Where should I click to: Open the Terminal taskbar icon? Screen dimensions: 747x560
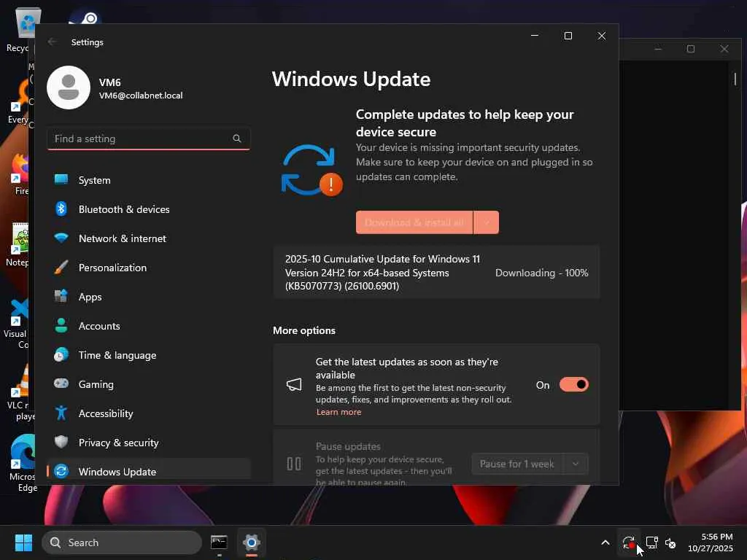click(219, 542)
